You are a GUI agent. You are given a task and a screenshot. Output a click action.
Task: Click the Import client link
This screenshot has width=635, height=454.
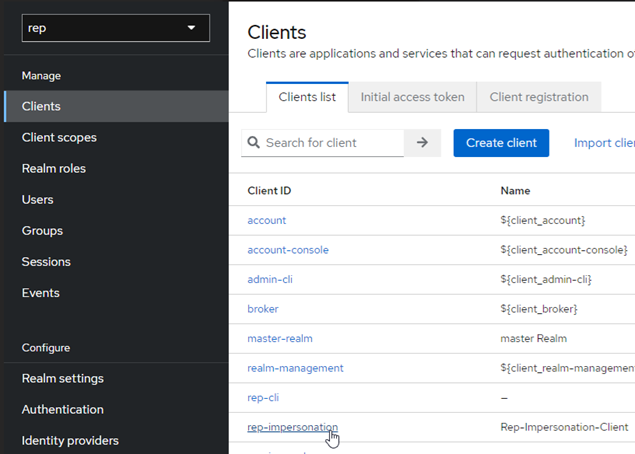[604, 143]
